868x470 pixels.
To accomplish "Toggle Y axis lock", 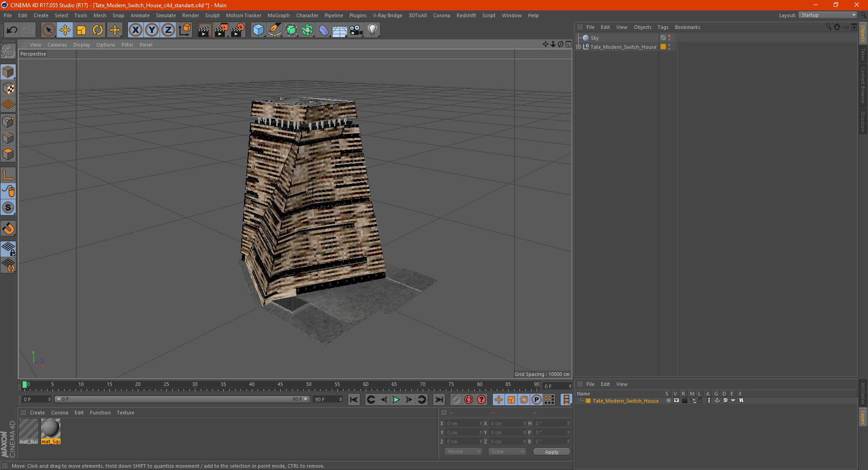I will coord(152,30).
